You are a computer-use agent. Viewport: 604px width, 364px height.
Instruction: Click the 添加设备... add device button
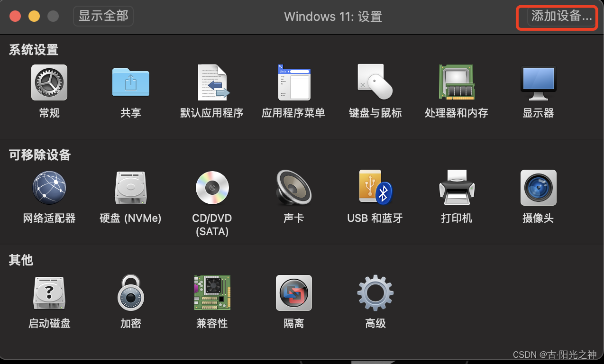tap(561, 16)
